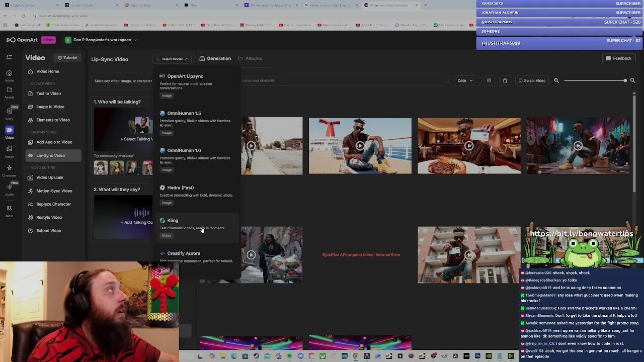
Task: Click the Select Video button
Action: click(531, 80)
